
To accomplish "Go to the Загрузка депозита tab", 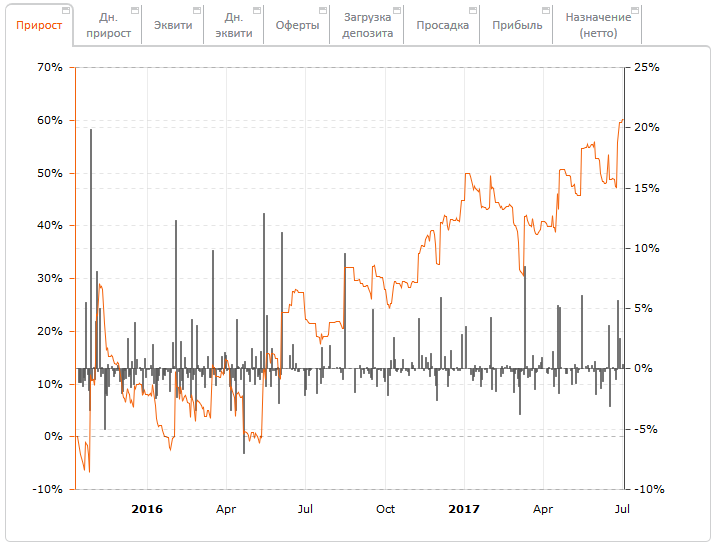I will click(x=367, y=25).
